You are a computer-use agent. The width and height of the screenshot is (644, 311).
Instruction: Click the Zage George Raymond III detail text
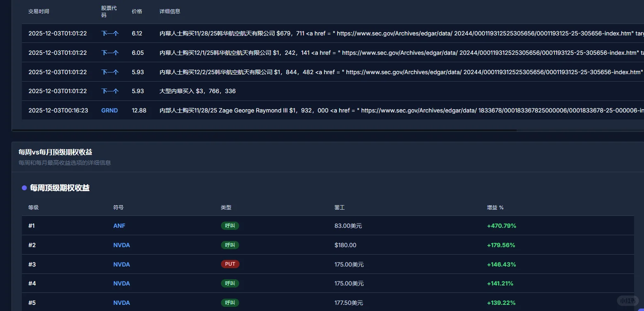pyautogui.click(x=402, y=110)
